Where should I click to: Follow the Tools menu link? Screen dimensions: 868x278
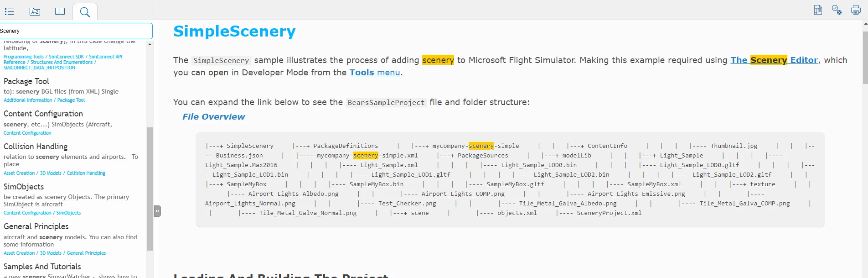point(375,72)
